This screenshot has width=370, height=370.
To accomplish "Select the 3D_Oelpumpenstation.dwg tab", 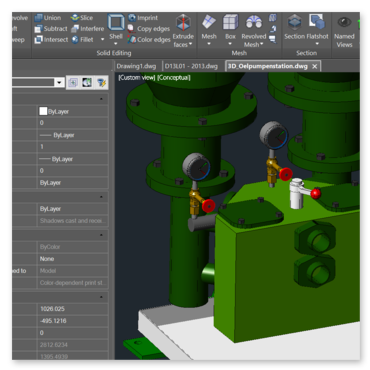I will tap(267, 66).
